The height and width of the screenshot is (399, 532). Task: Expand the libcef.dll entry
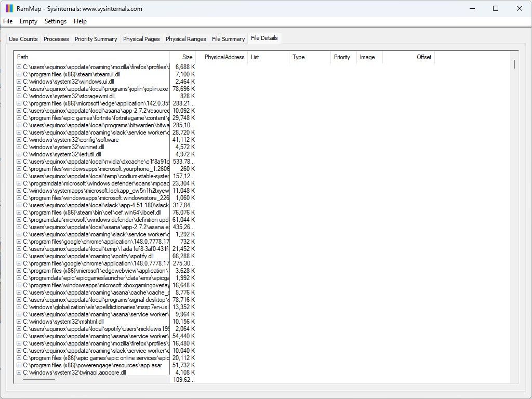19,212
